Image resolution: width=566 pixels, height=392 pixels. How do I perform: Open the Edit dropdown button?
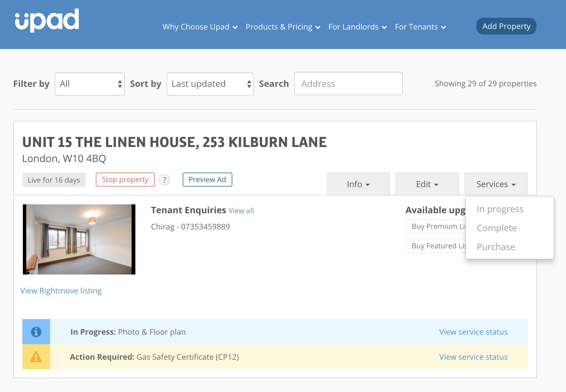[427, 184]
